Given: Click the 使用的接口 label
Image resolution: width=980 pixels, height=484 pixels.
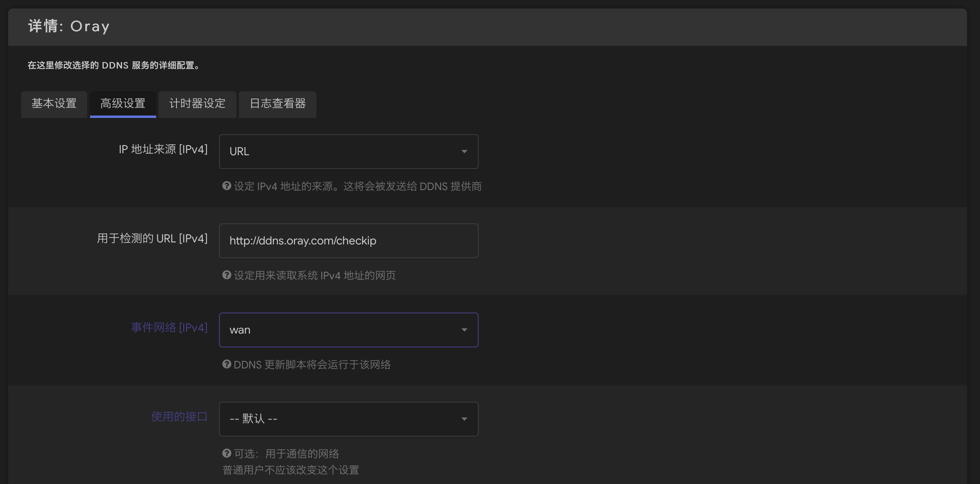Looking at the screenshot, I should point(179,417).
